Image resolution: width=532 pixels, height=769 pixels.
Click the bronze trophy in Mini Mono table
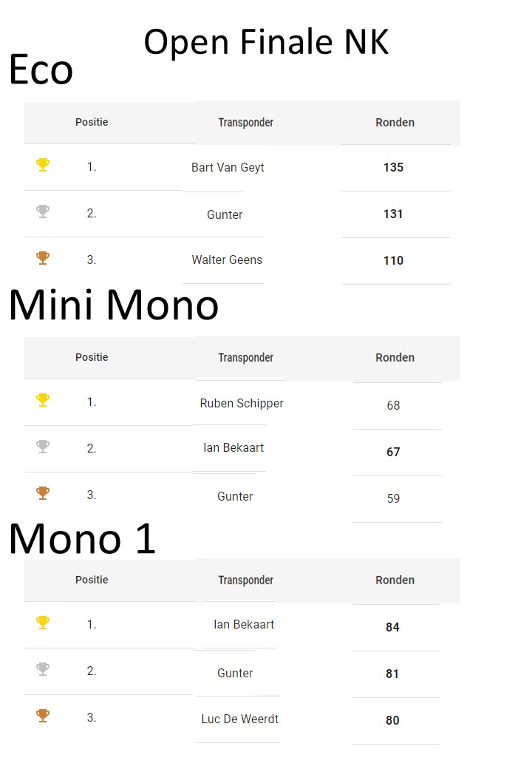[43, 493]
